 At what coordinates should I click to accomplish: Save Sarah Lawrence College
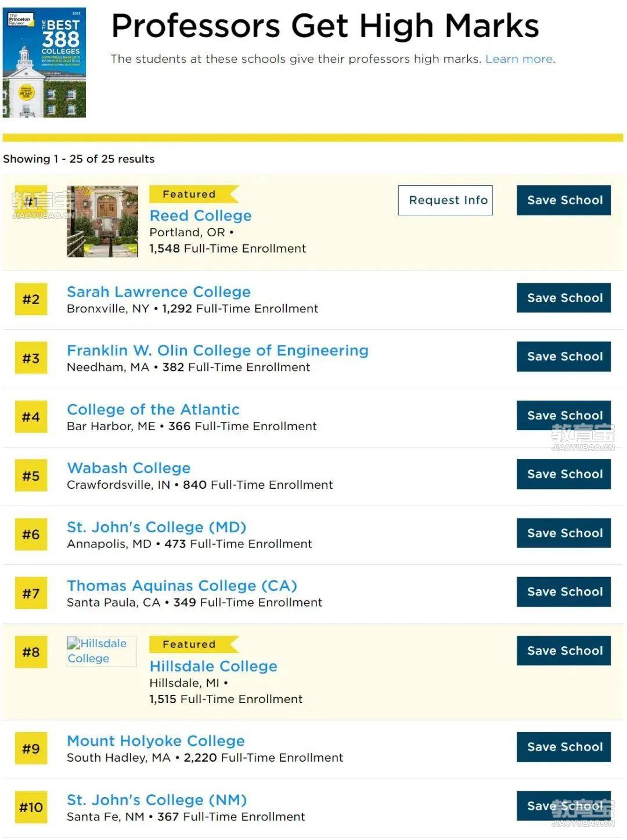click(x=564, y=298)
